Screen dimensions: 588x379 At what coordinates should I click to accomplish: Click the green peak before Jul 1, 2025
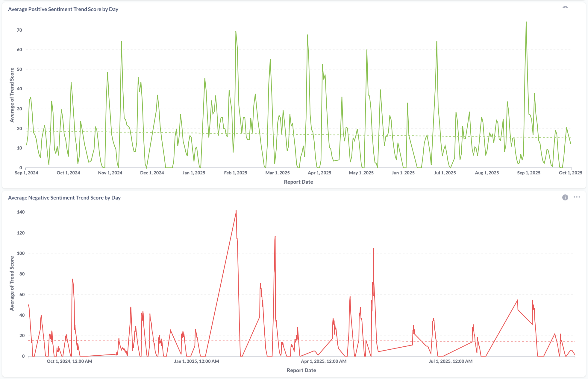[437, 42]
